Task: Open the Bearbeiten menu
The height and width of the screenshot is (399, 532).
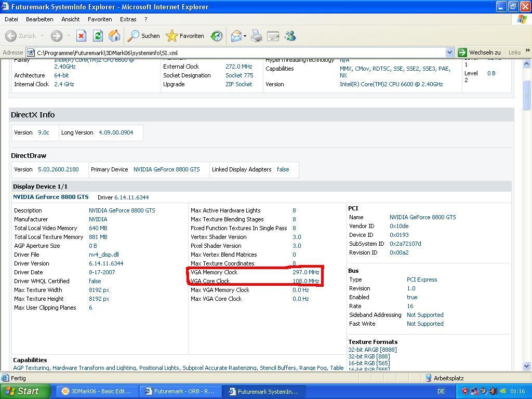Action: click(x=39, y=19)
